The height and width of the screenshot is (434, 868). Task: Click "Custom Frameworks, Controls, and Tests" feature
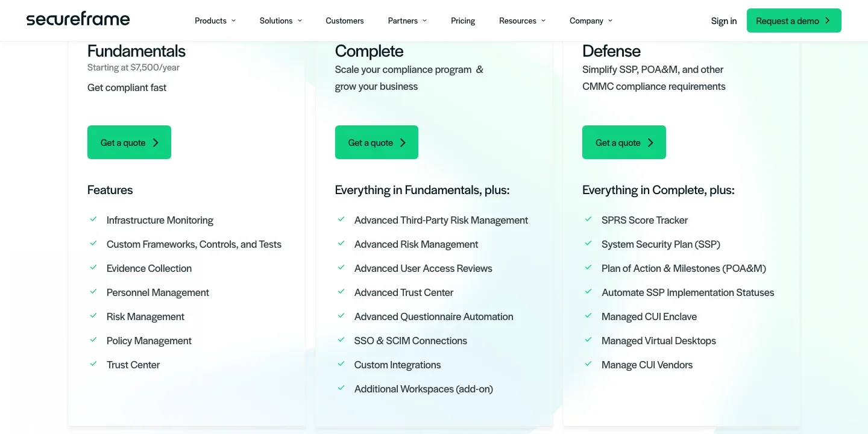pyautogui.click(x=194, y=244)
